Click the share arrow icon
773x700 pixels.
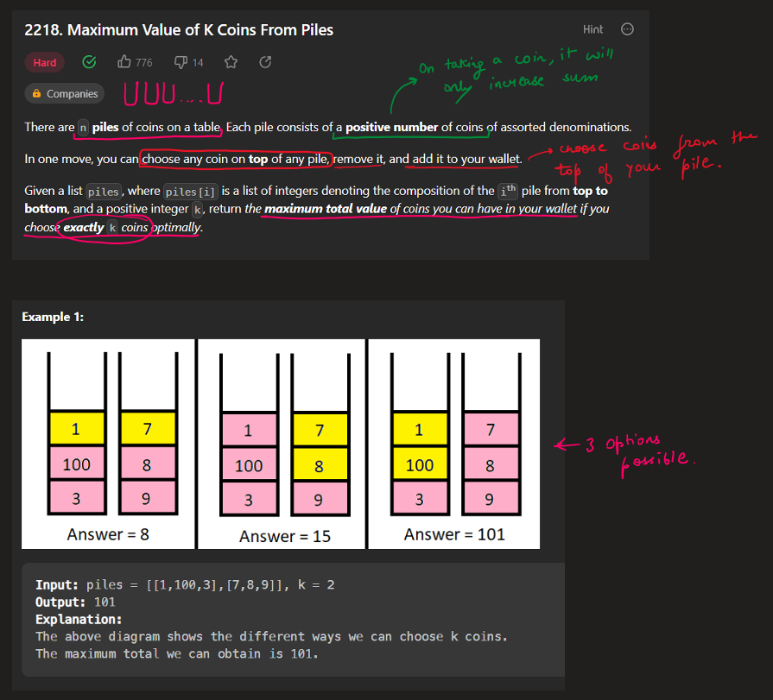pyautogui.click(x=265, y=62)
